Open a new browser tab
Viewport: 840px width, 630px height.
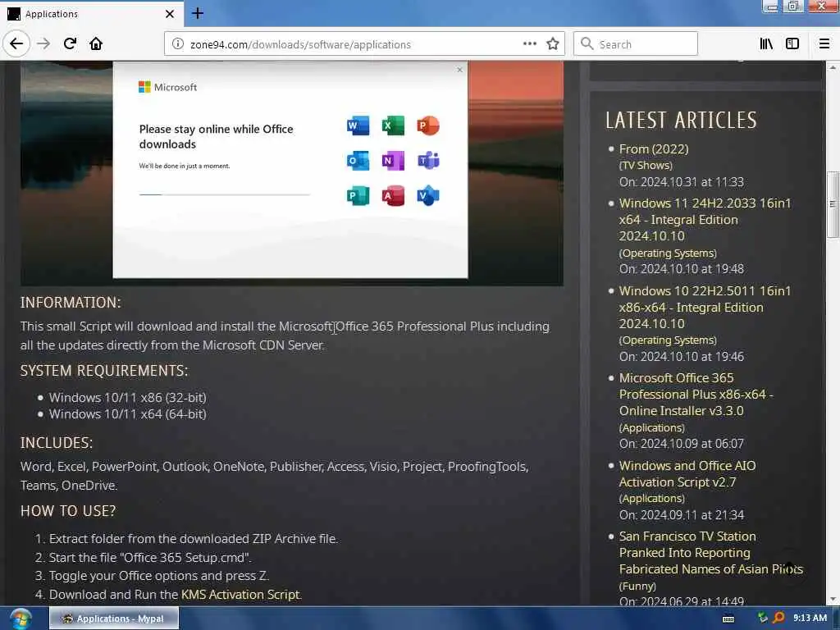(198, 13)
